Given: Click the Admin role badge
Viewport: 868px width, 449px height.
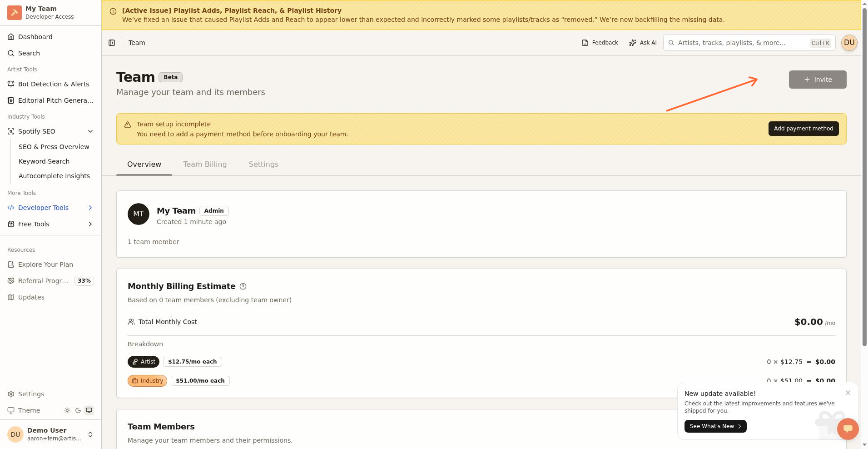Looking at the screenshot, I should [x=214, y=211].
